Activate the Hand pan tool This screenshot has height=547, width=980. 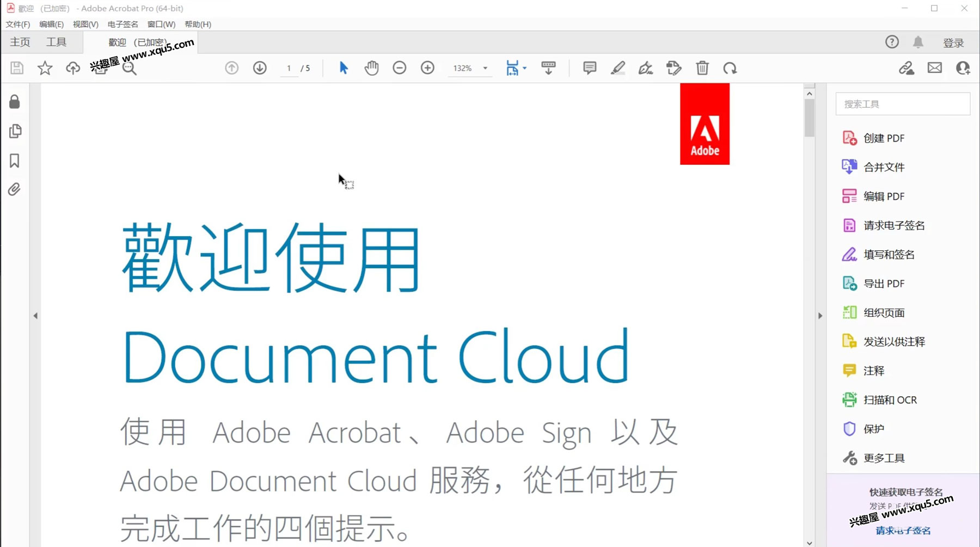(x=372, y=68)
